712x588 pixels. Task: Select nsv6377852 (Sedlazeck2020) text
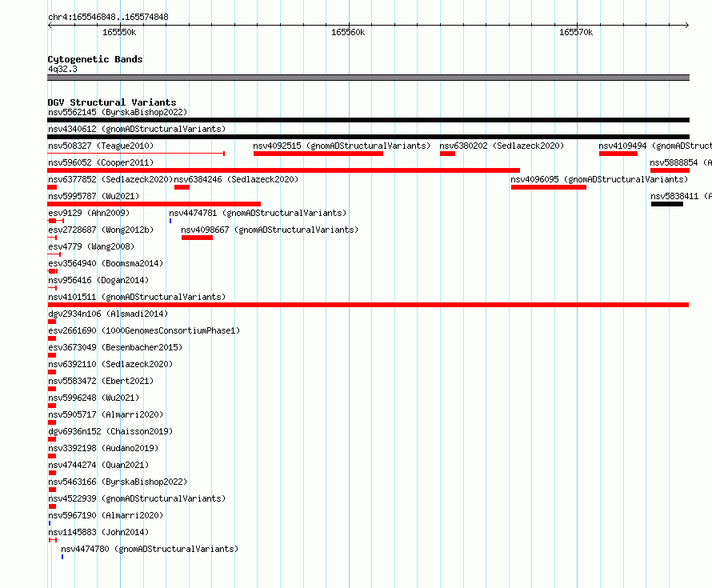[x=110, y=179]
